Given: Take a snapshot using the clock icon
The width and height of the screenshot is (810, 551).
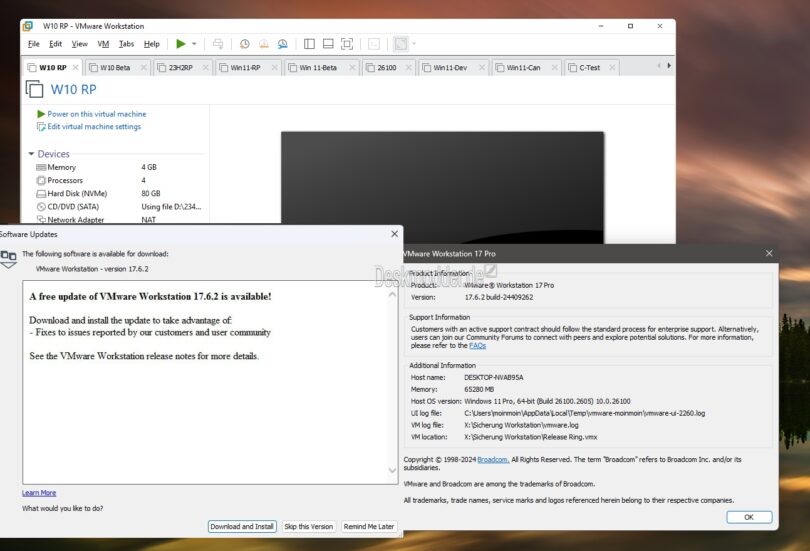Looking at the screenshot, I should (244, 44).
